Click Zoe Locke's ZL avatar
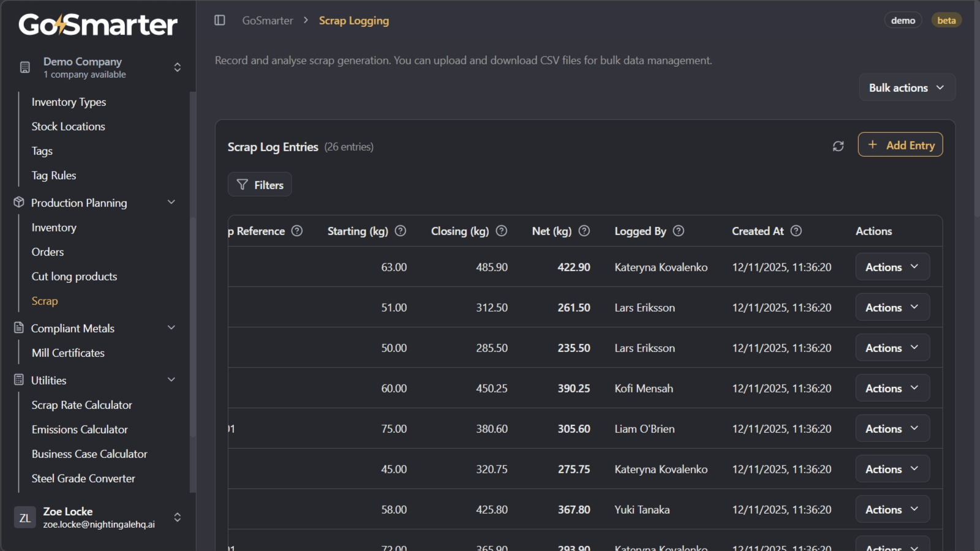The width and height of the screenshot is (980, 551). click(25, 517)
